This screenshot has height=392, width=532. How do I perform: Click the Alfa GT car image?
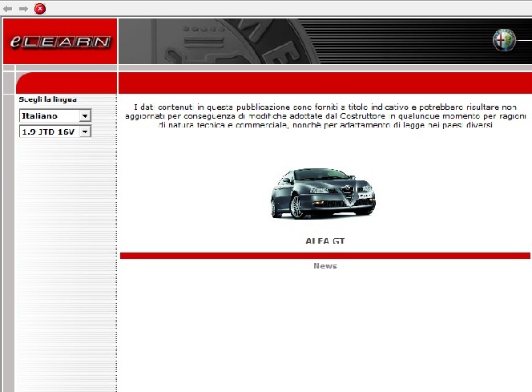(x=323, y=193)
